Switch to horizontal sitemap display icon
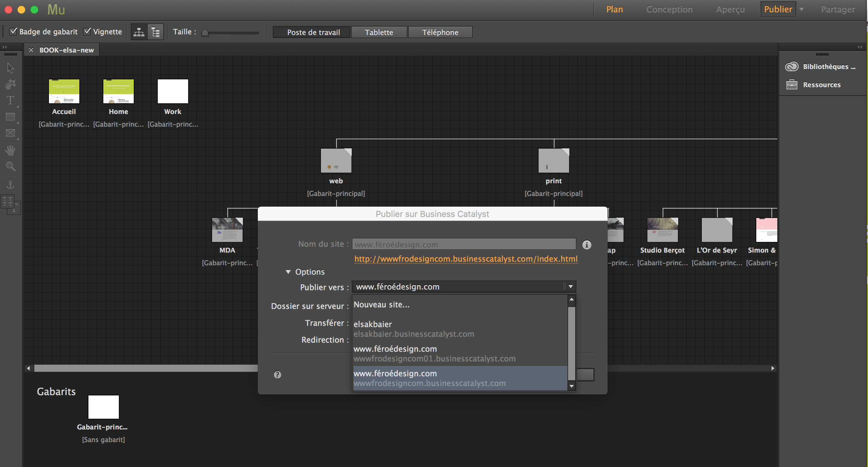Screen dimensions: 868x467 pos(139,32)
